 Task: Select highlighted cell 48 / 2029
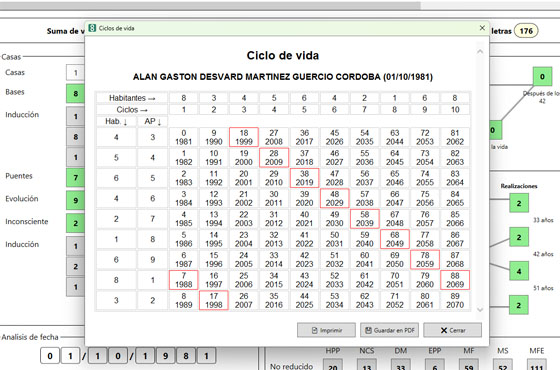tap(335, 198)
